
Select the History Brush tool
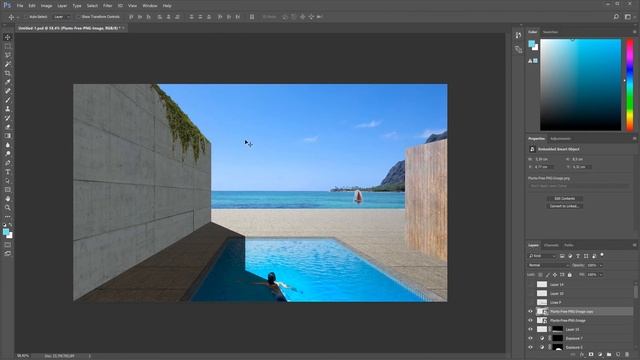8,118
